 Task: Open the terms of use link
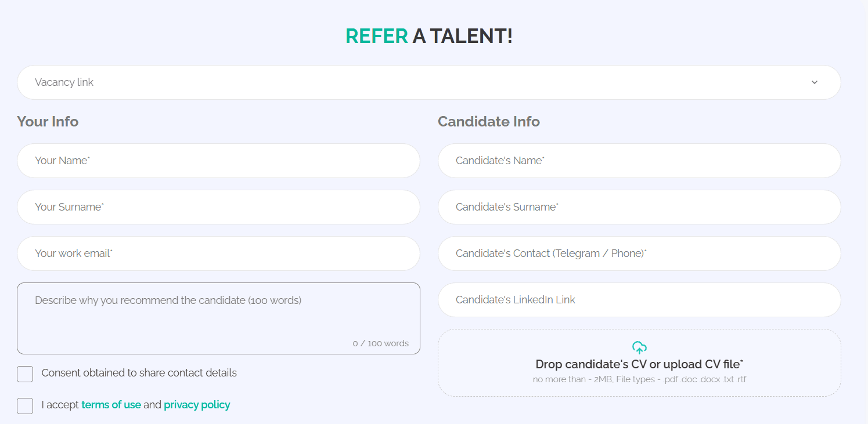click(111, 405)
